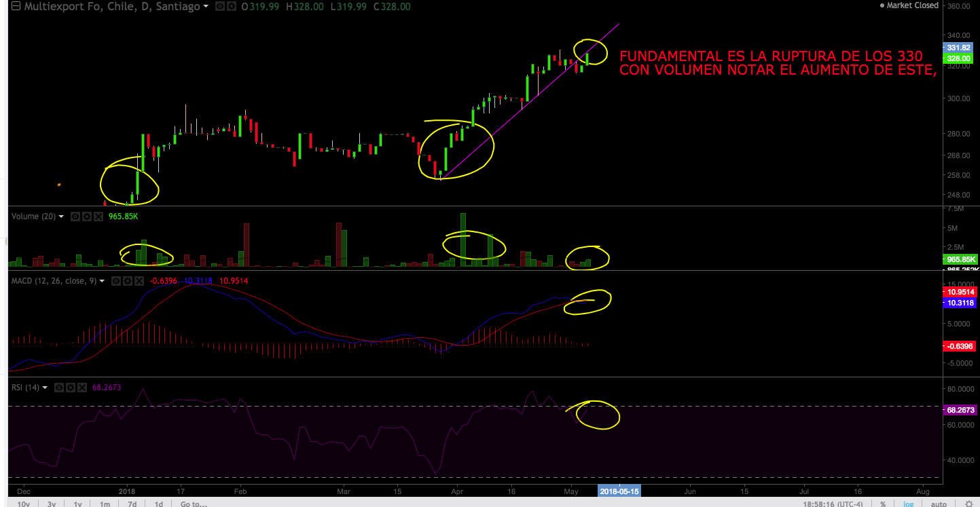Screen dimensions: 980x507
Task: Toggle percent scale mode
Action: pyautogui.click(x=883, y=504)
